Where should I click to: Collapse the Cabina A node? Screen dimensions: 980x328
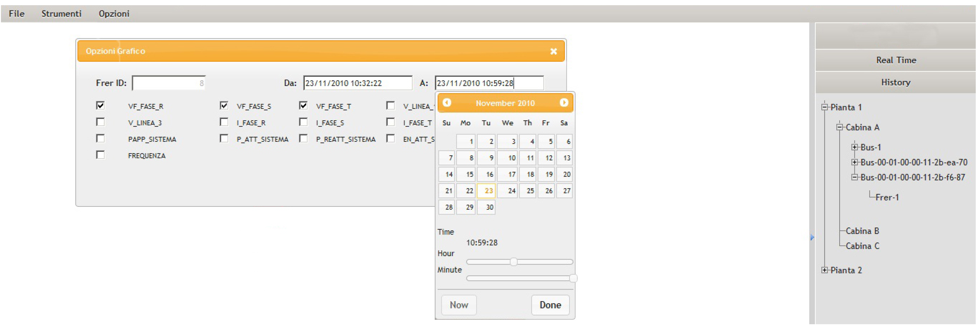[840, 128]
